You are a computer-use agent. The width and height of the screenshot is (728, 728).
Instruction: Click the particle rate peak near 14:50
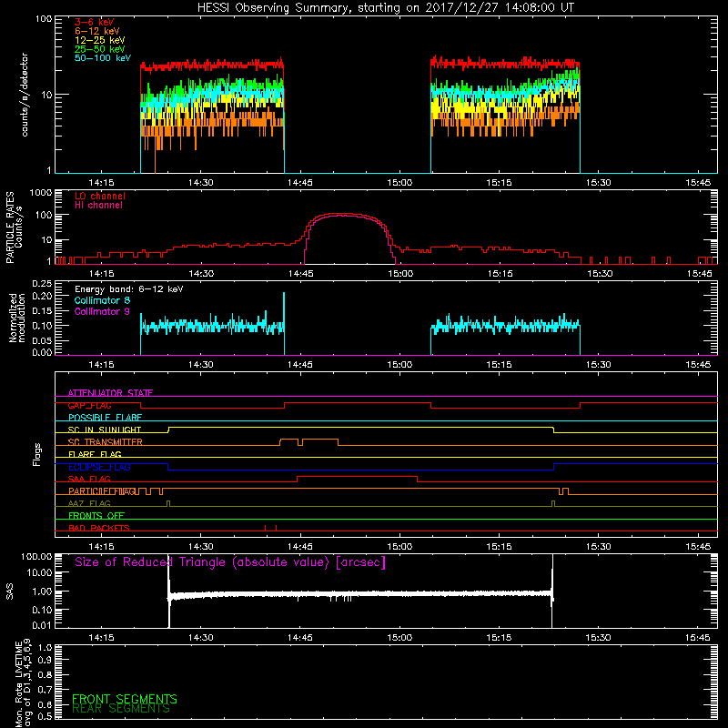coord(344,214)
